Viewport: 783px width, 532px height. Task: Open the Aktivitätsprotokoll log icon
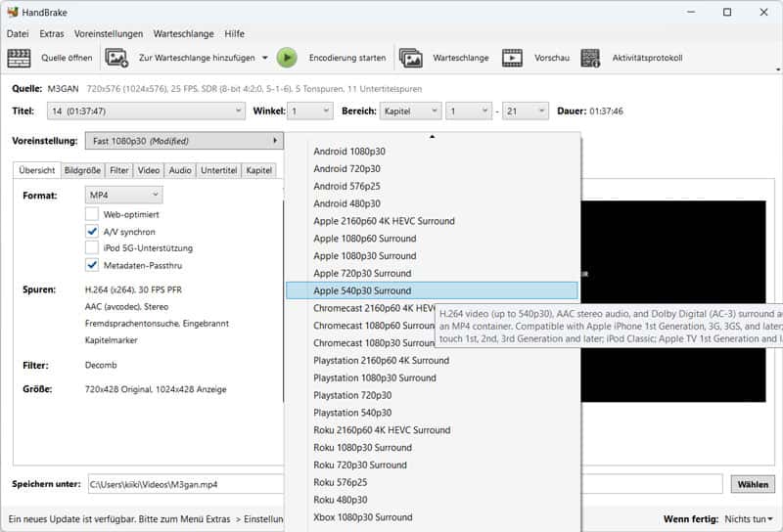click(x=590, y=58)
